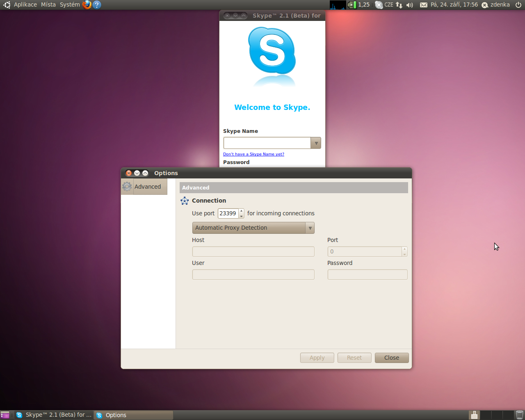This screenshot has width=525, height=420.
Task: Click the "Host" label in Options
Action: coord(198,240)
